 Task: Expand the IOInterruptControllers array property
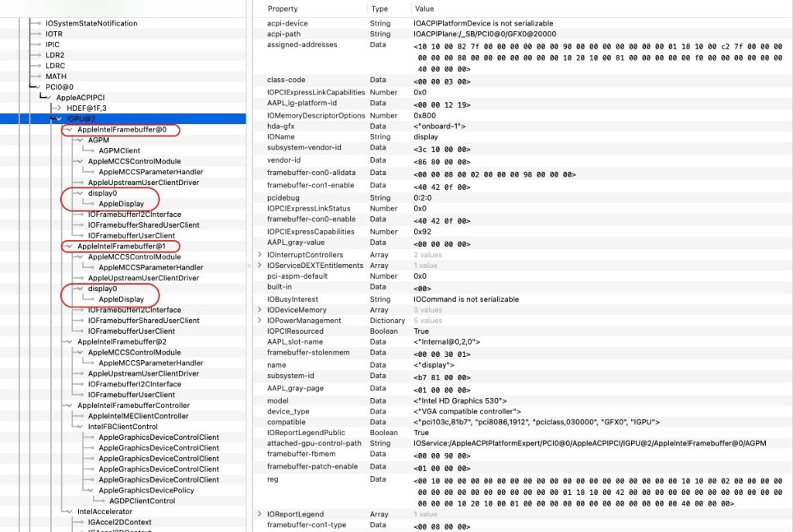(x=259, y=255)
